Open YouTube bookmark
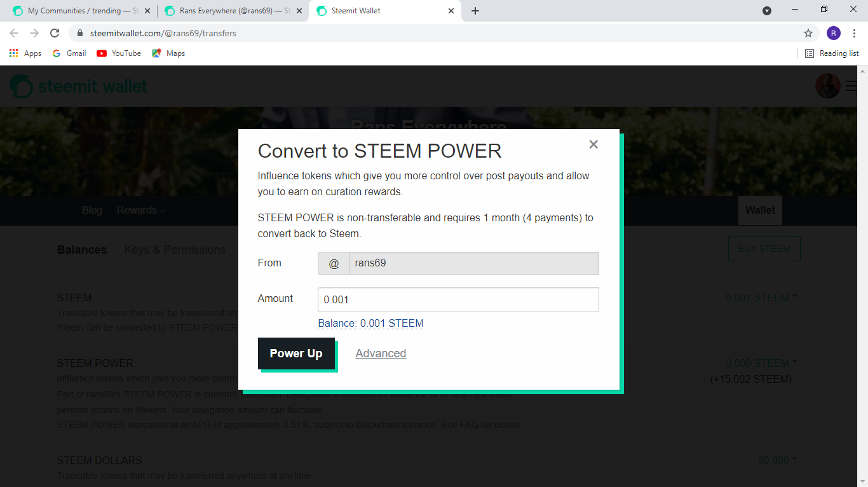 click(x=119, y=53)
